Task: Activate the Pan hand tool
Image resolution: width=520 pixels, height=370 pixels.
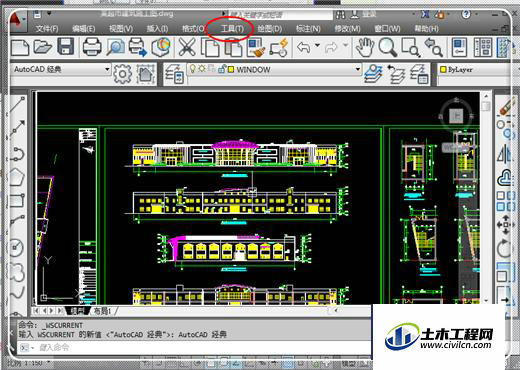Action: (365, 47)
